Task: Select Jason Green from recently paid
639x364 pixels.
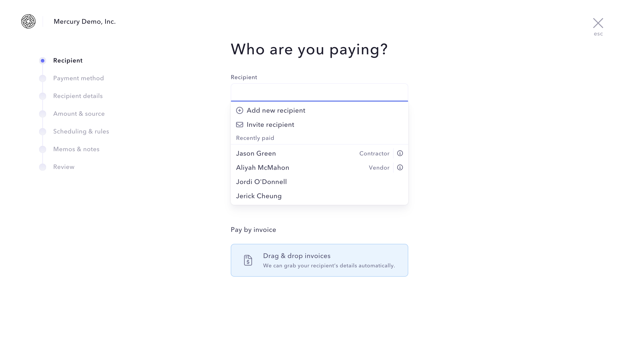Action: (256, 153)
